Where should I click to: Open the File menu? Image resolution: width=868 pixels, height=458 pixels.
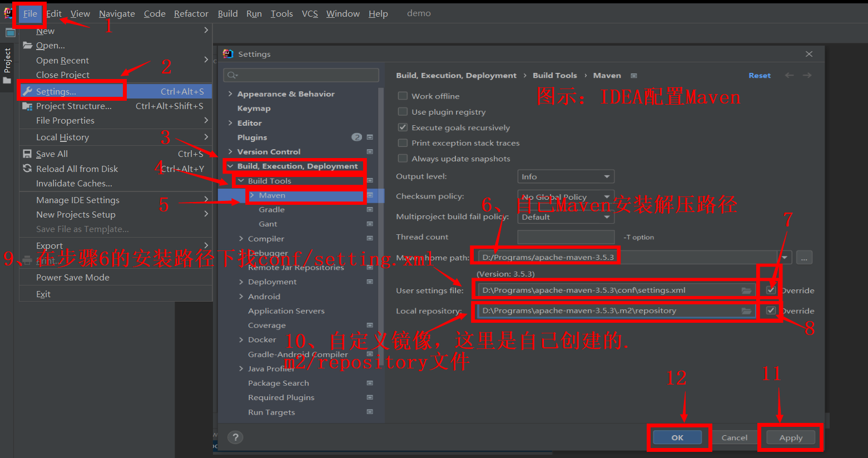tap(30, 14)
